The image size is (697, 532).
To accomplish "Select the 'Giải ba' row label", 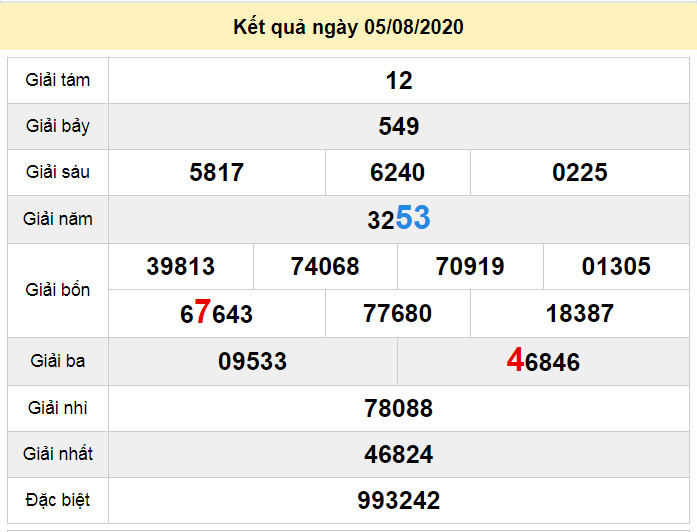I will 58,361.
